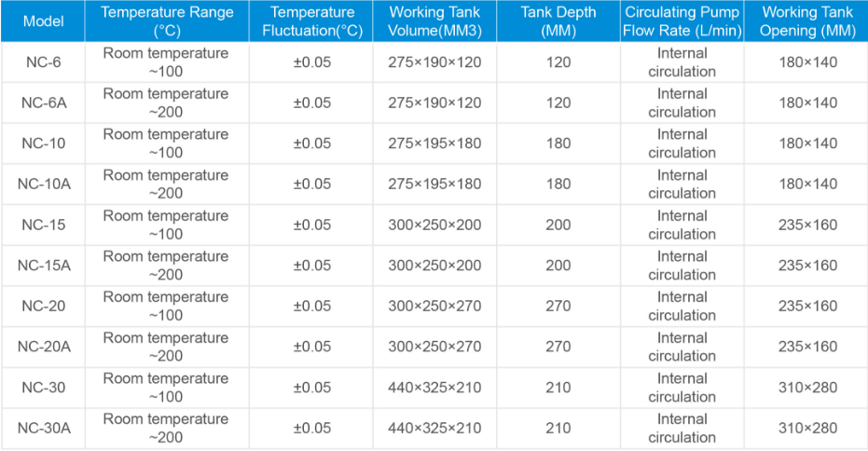Select the Working Tank Volume header
Image resolution: width=868 pixels, height=451 pixels.
(x=434, y=21)
